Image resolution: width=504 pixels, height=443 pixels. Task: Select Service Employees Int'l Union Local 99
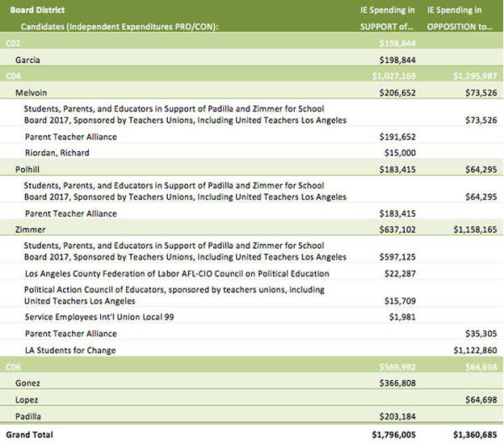coord(99,317)
